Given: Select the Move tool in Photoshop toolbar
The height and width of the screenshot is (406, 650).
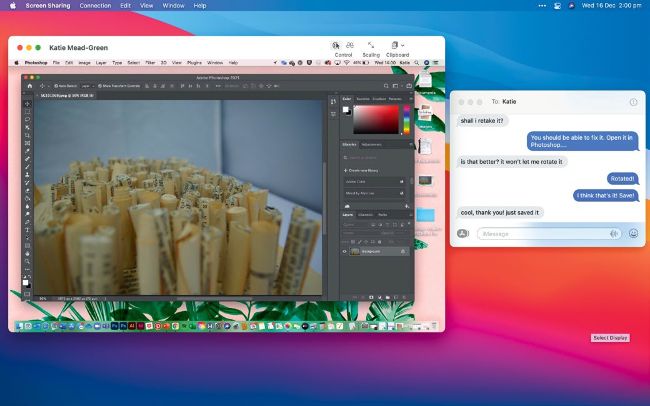Looking at the screenshot, I should pyautogui.click(x=28, y=104).
